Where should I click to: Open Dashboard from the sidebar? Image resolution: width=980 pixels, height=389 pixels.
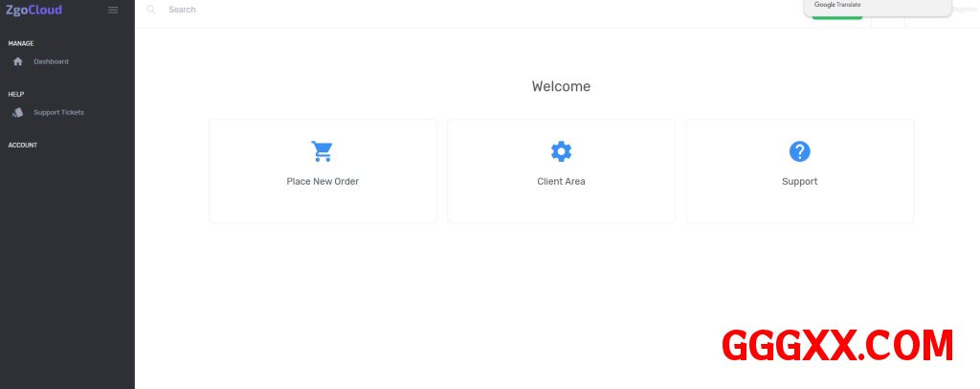(x=51, y=61)
